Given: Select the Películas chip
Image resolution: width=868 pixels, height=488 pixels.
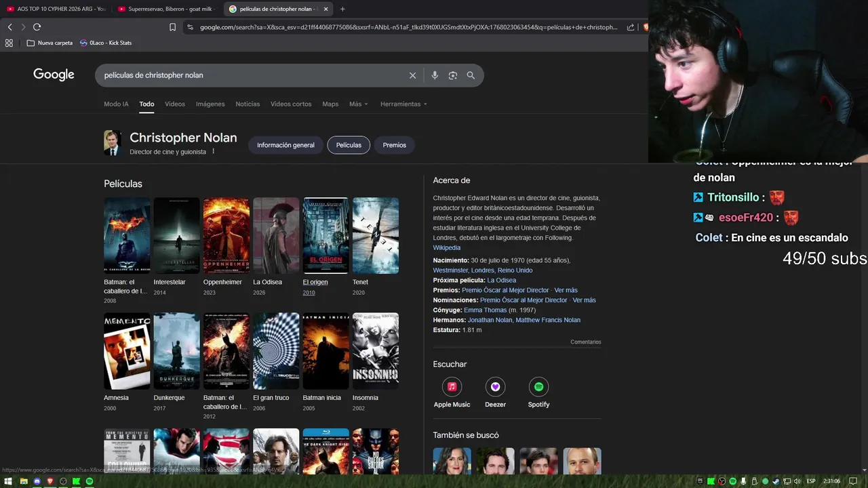Looking at the screenshot, I should pos(349,145).
